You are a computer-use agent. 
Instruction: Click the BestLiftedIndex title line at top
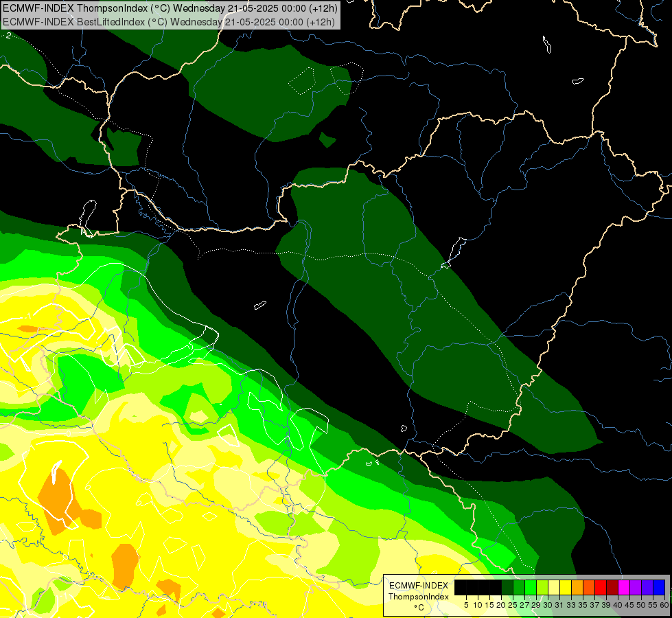[x=169, y=22]
